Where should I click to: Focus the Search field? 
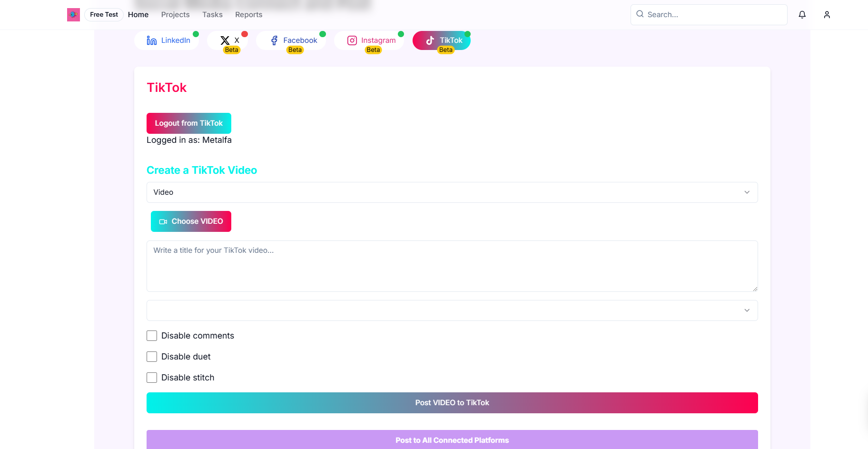(x=709, y=15)
